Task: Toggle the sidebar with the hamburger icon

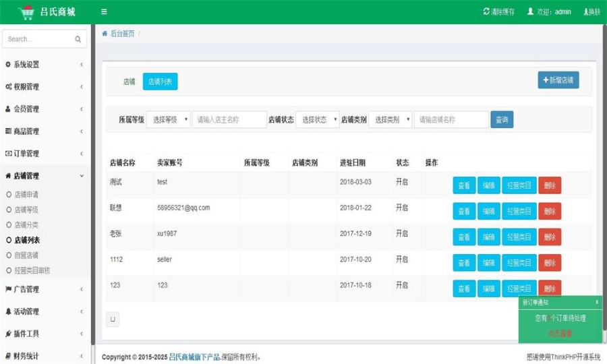Action: (104, 11)
